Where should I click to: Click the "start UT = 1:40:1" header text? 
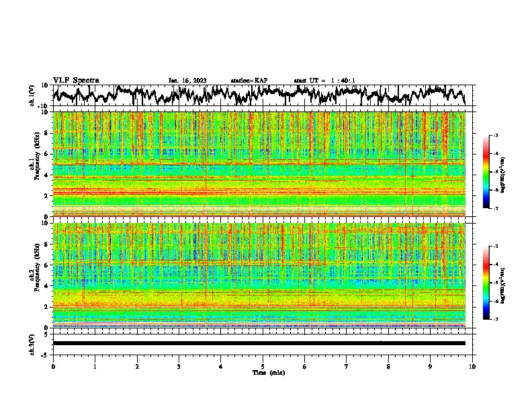click(x=324, y=81)
